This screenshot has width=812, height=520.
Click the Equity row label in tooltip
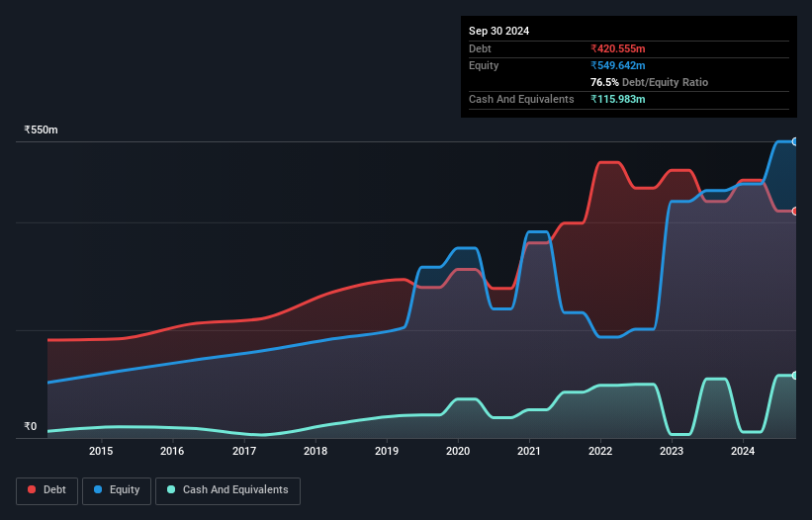tap(484, 65)
